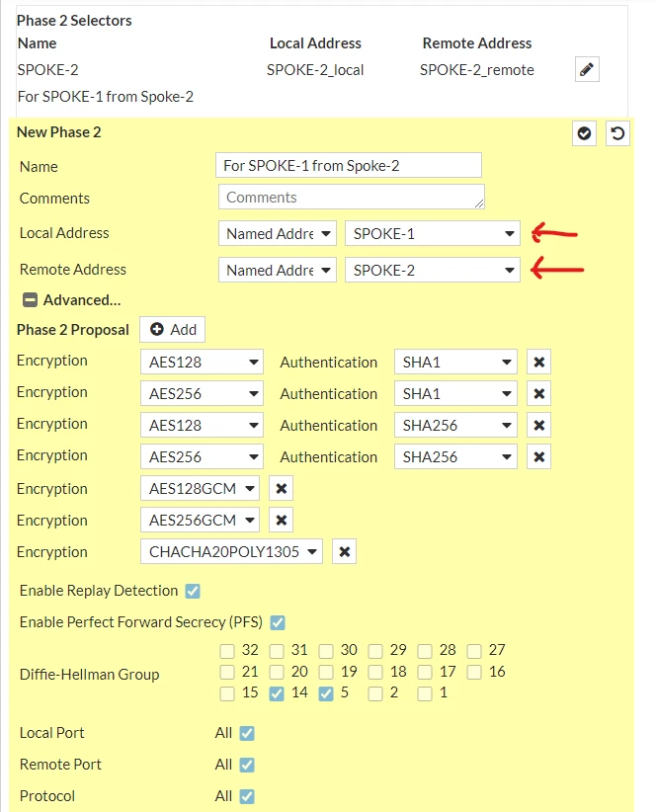The image size is (656, 812).
Task: Uncheck Diffie-Hellman Group 5
Action: tap(326, 693)
